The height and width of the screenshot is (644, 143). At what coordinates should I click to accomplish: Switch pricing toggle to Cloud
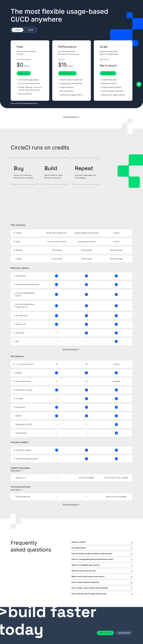(17, 30)
